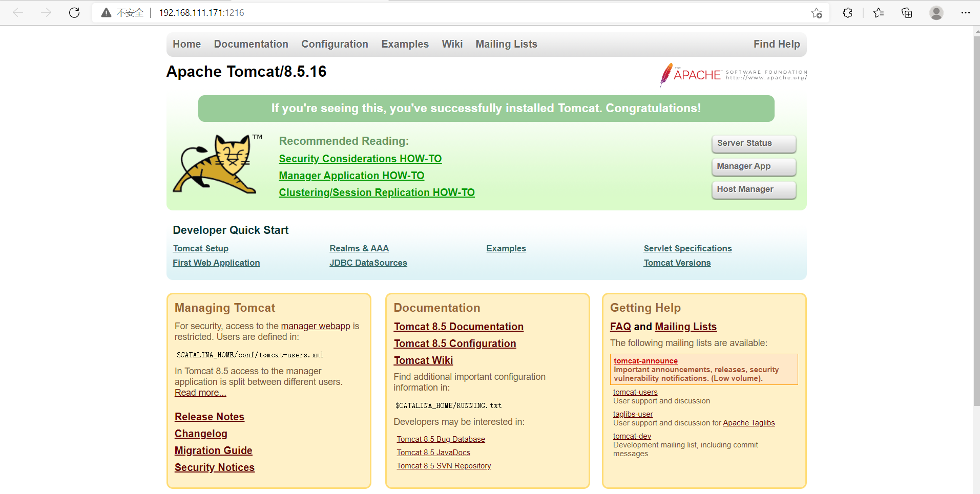Viewport: 980px width, 494px height.
Task: Add page to favorites star icon
Action: click(817, 13)
